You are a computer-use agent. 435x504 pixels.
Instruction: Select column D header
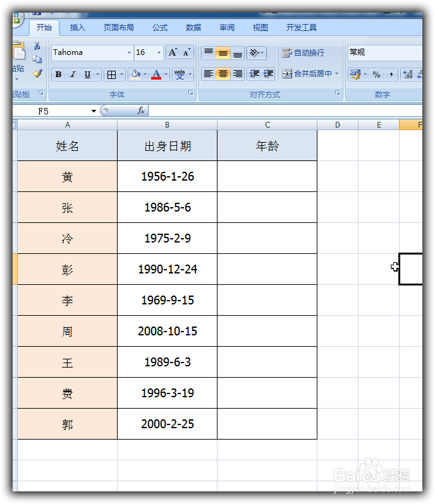(x=338, y=124)
